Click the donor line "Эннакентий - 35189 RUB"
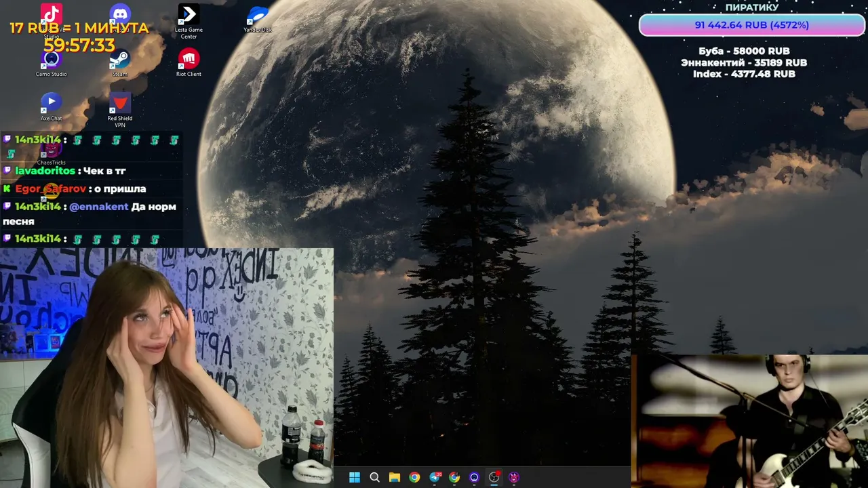Screen dimensions: 868x488 coord(744,62)
